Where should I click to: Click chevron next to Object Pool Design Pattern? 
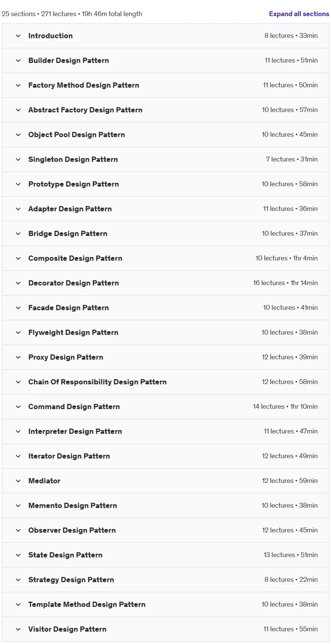click(18, 135)
